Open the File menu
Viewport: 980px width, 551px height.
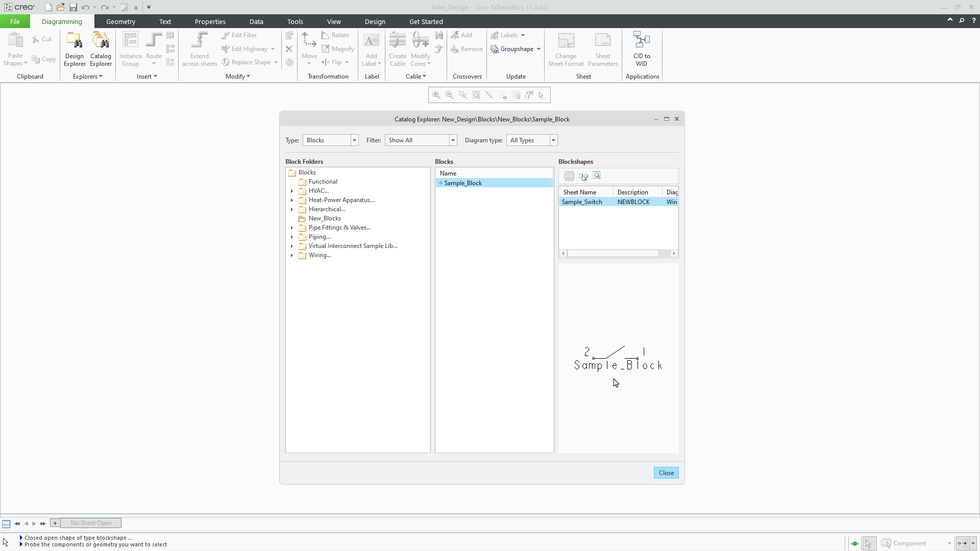coord(15,21)
